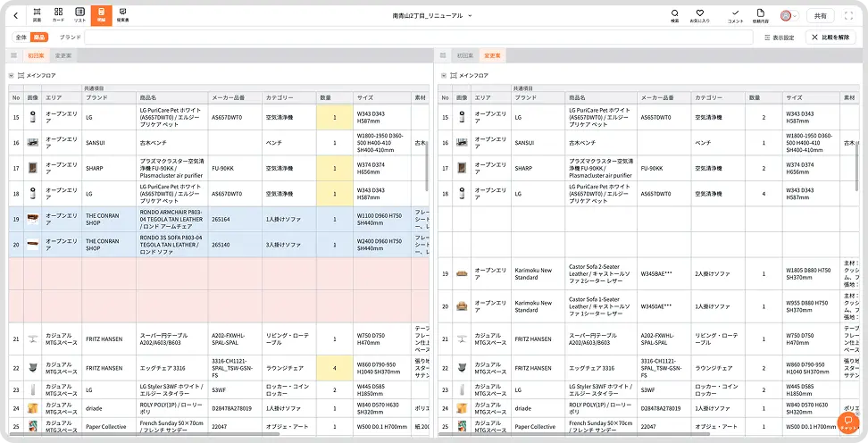Click the fullscreen expand icon

pos(847,15)
